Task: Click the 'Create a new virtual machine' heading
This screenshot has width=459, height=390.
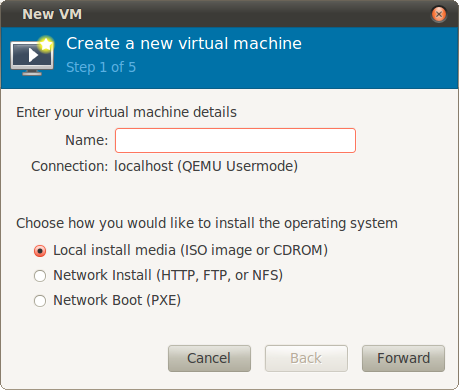Action: coord(184,44)
